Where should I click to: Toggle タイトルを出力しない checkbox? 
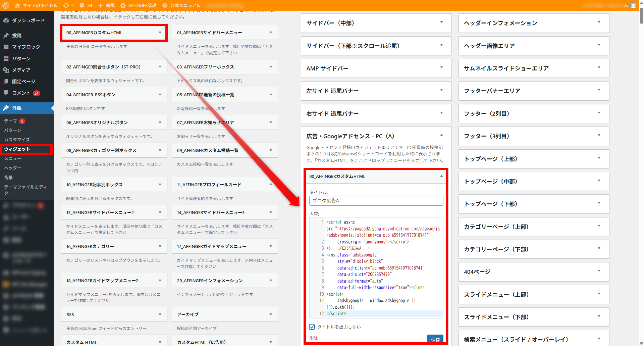312,327
